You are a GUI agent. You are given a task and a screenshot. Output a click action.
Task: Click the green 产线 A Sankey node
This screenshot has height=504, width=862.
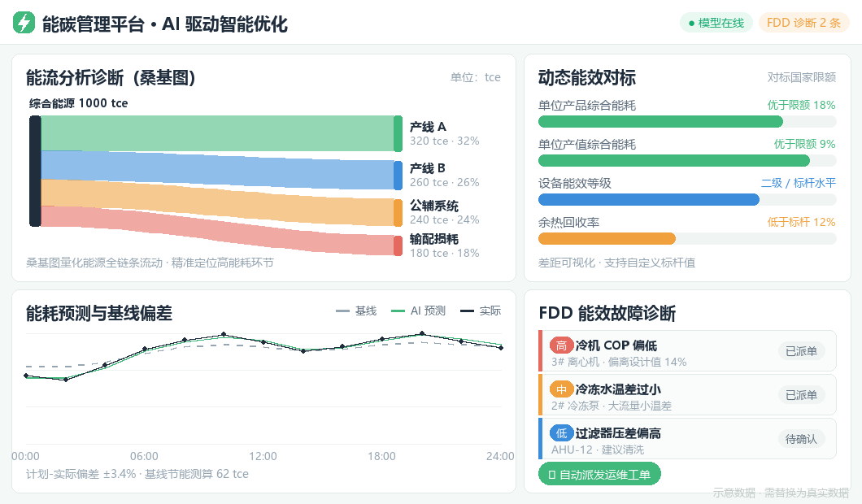[398, 133]
